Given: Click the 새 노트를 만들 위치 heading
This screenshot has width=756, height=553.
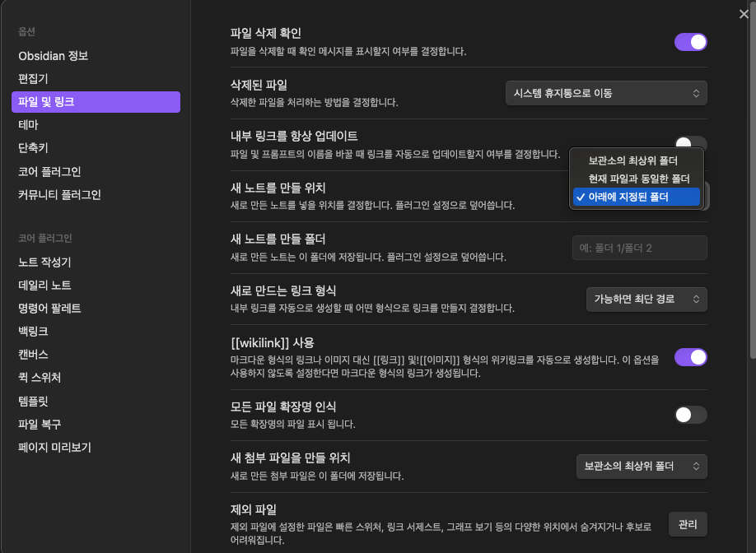Looking at the screenshot, I should 278,188.
